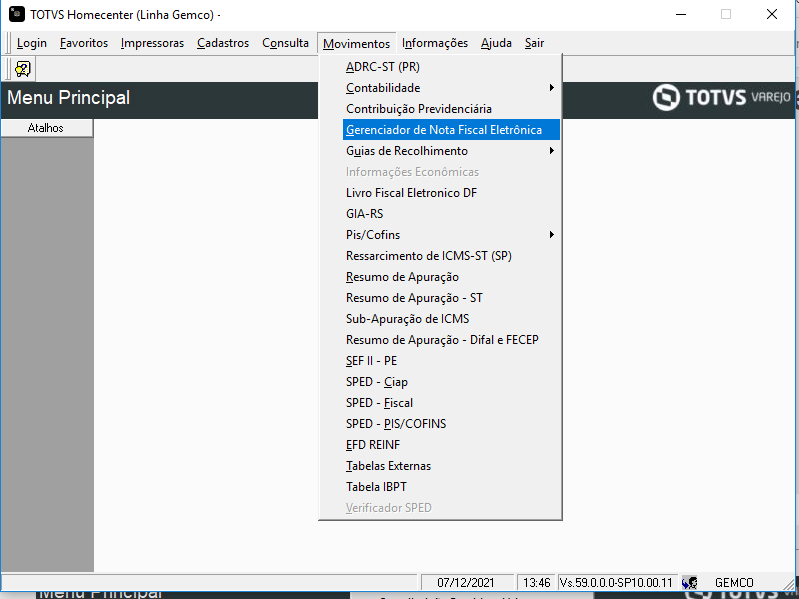
Task: Expand the Contabilidade submenu arrow
Action: coord(551,88)
